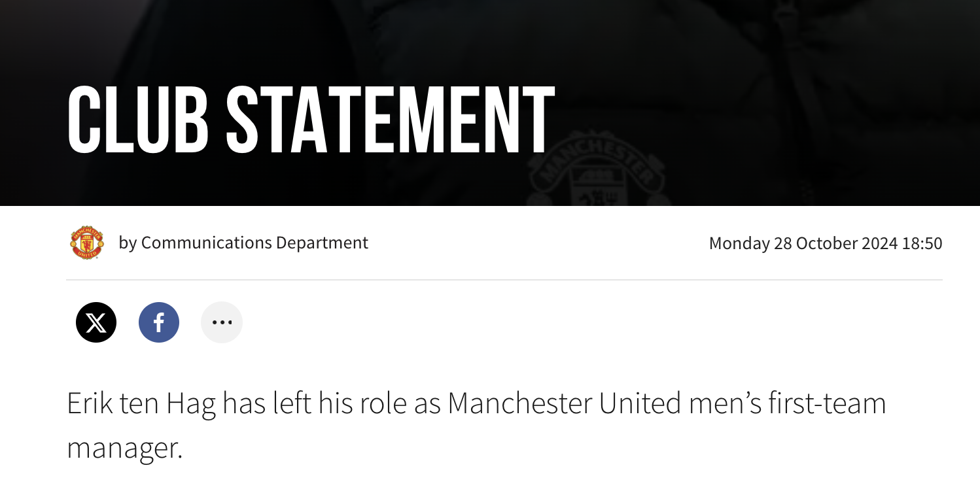
Task: Select the Communications Department author byline
Action: point(254,243)
